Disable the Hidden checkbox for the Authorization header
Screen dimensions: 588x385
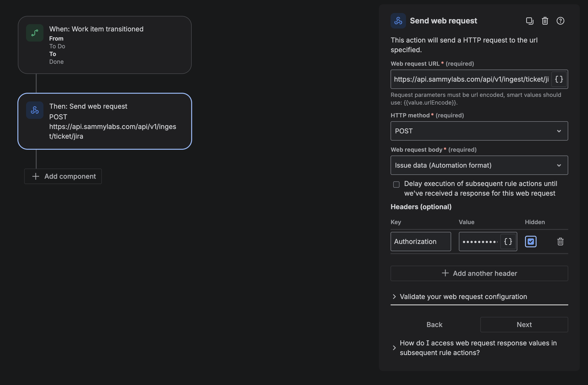531,242
